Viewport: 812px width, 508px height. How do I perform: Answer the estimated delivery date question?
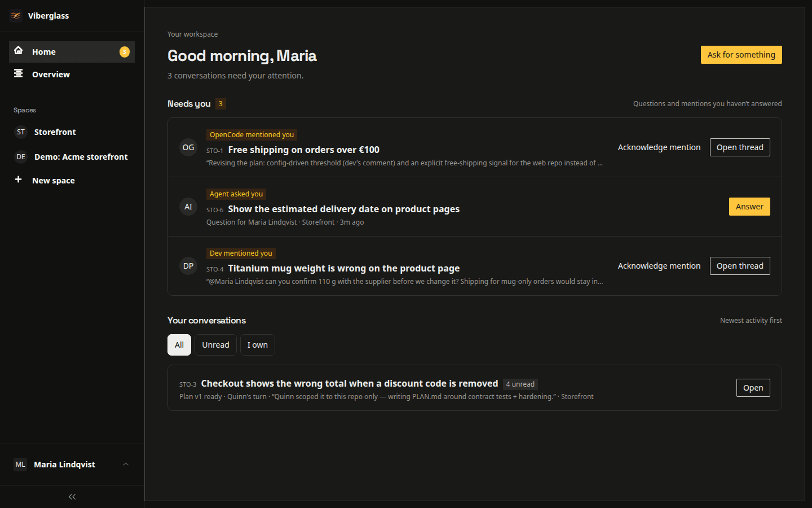(x=749, y=207)
